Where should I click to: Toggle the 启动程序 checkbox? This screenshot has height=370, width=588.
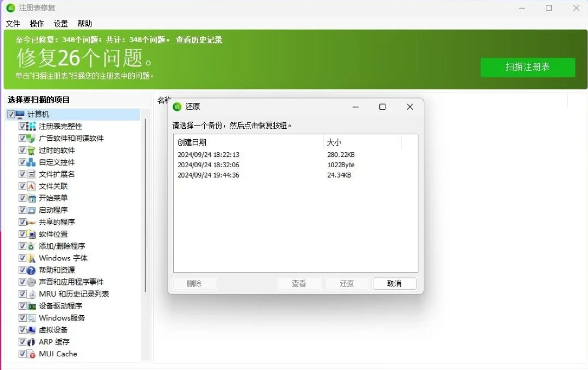[22, 210]
